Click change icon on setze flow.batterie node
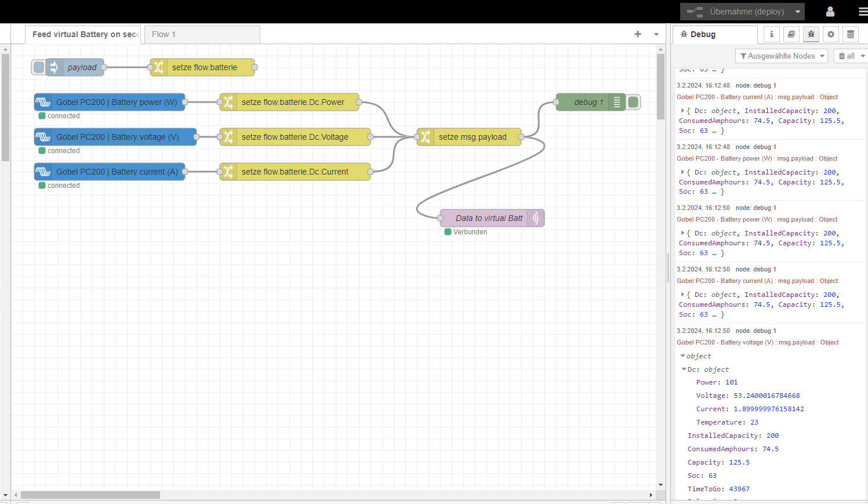The width and height of the screenshot is (868, 504). 159,67
